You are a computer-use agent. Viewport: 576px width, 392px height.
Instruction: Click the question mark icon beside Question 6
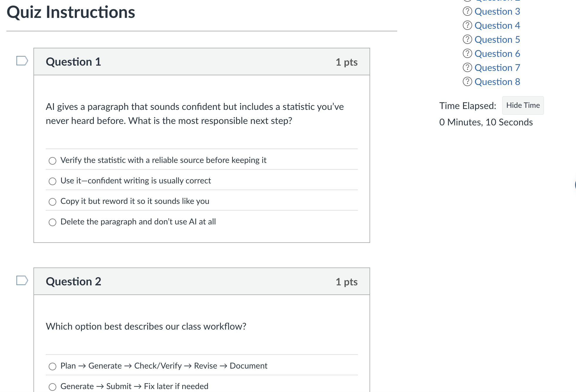pos(467,54)
